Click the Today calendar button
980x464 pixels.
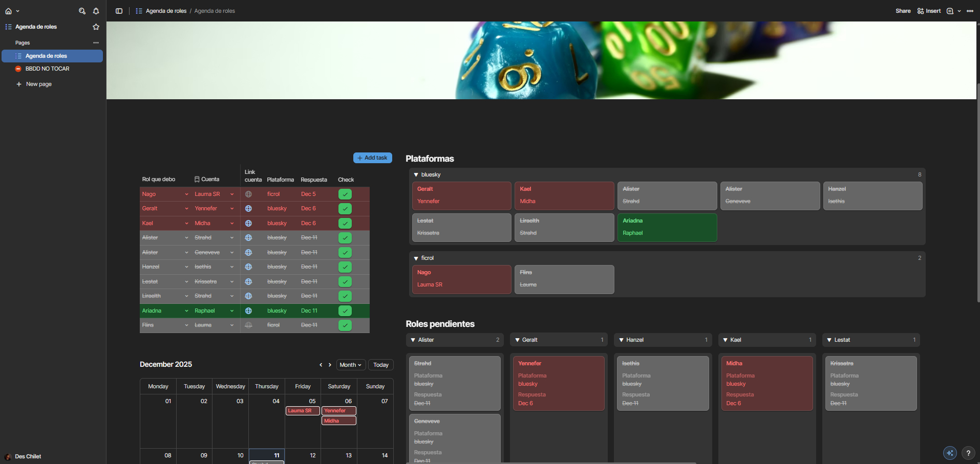point(380,365)
